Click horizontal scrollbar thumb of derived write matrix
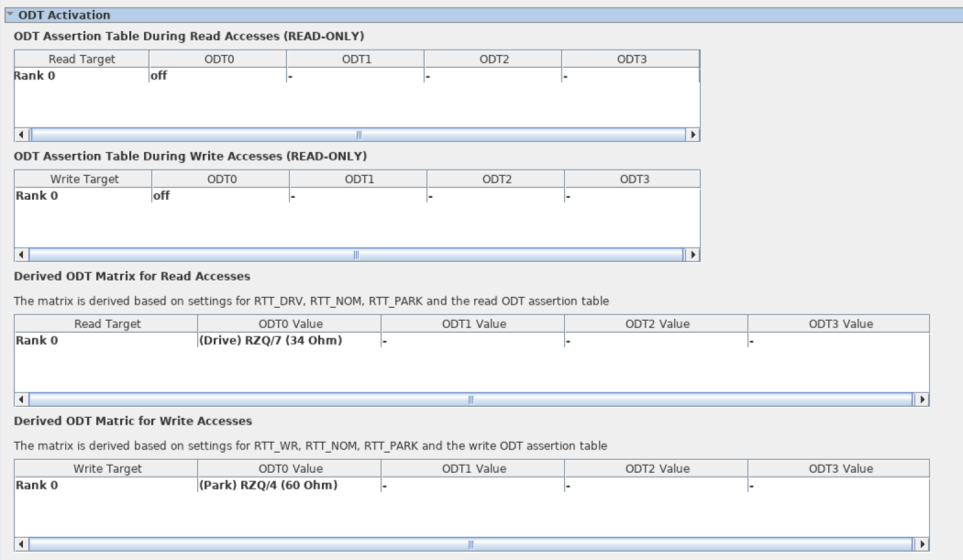 [470, 544]
